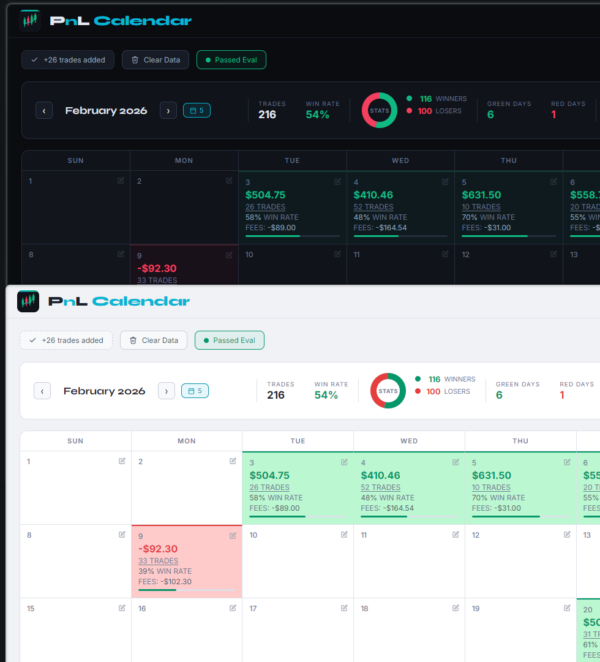Click day 5 win rate bar, dark window
This screenshot has height=662, width=600.
pyautogui.click(x=509, y=236)
